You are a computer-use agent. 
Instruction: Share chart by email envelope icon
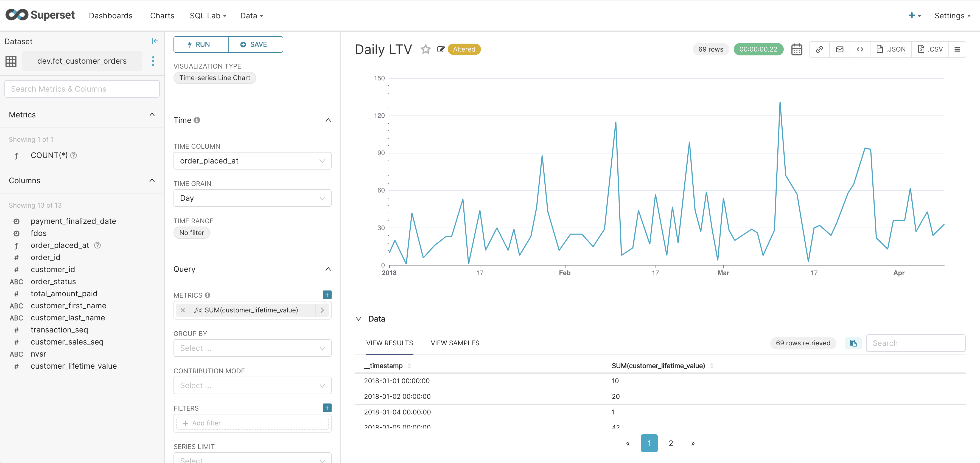(x=840, y=49)
